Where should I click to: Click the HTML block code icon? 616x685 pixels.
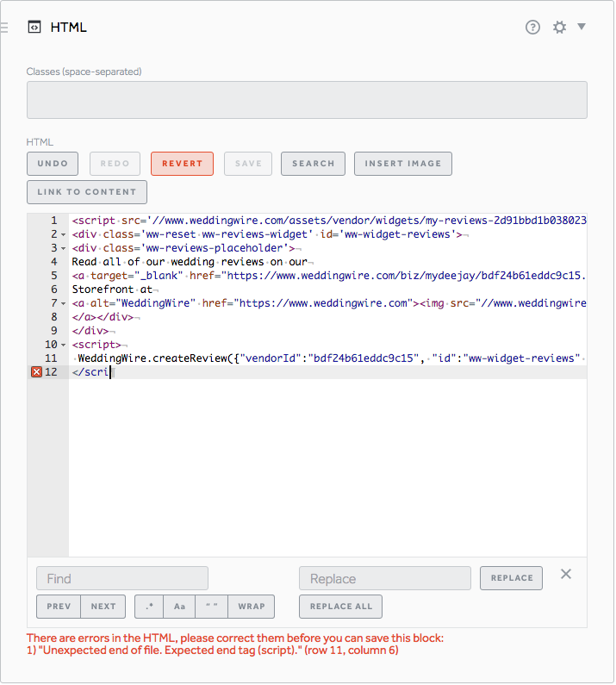pos(34,28)
